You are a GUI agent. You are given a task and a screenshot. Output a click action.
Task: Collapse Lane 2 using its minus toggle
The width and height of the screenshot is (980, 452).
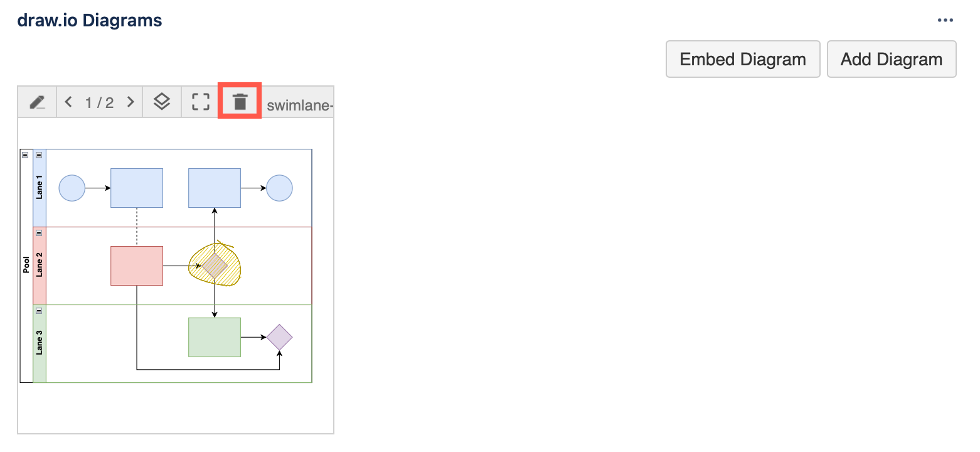[x=39, y=232]
